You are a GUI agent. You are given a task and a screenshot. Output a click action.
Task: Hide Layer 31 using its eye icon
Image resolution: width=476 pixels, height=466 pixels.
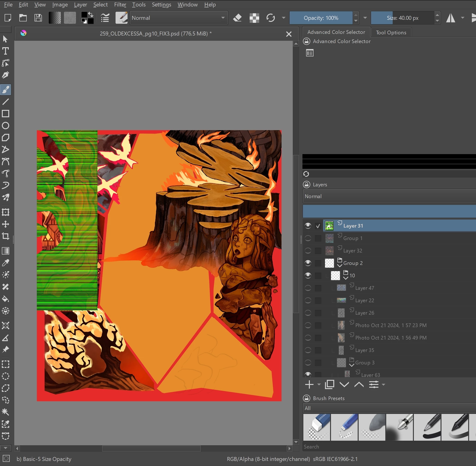(x=308, y=226)
